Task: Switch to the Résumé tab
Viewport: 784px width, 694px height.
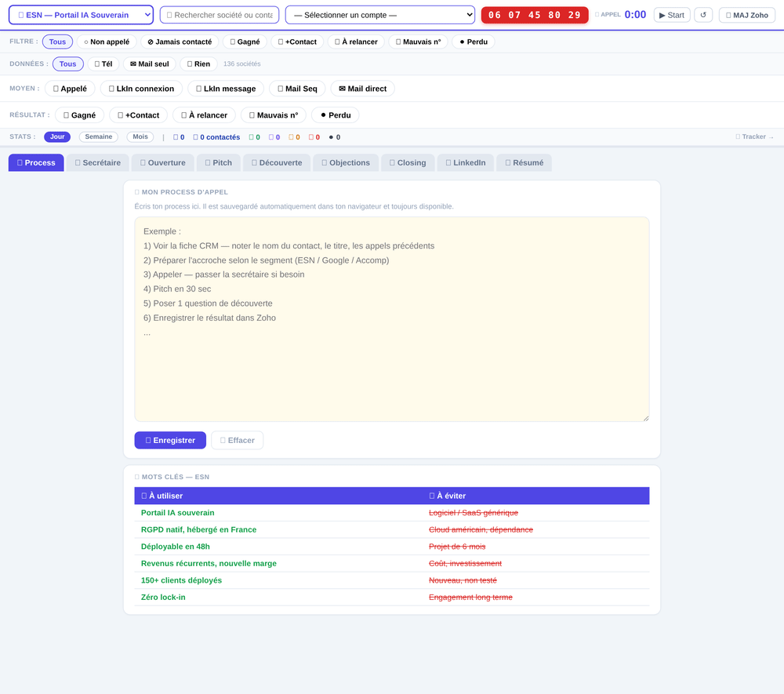Action: pyautogui.click(x=524, y=162)
